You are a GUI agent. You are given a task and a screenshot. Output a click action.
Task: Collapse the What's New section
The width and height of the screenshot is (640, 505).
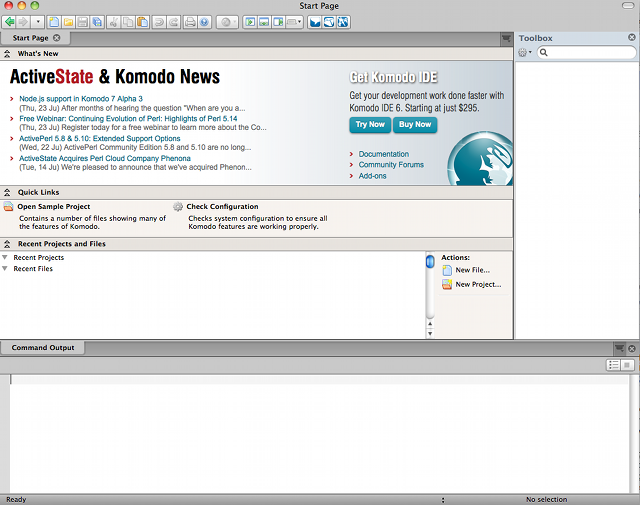coord(7,53)
